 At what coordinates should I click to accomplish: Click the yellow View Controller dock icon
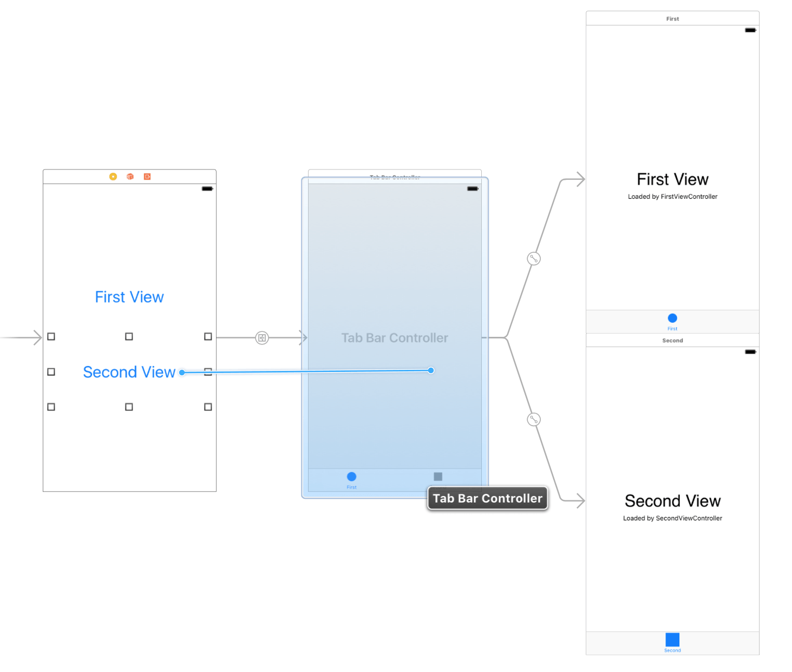click(113, 177)
